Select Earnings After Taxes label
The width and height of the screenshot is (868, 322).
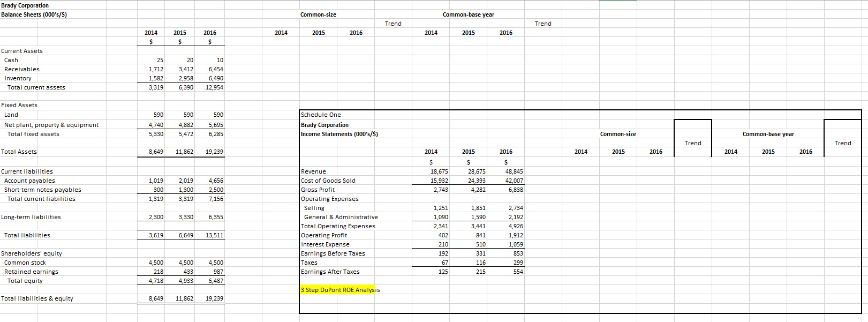point(330,272)
